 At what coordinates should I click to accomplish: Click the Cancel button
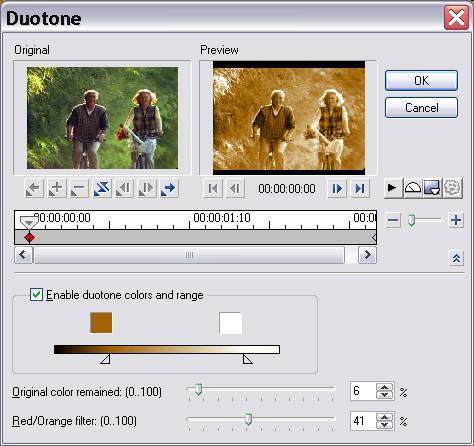[421, 108]
